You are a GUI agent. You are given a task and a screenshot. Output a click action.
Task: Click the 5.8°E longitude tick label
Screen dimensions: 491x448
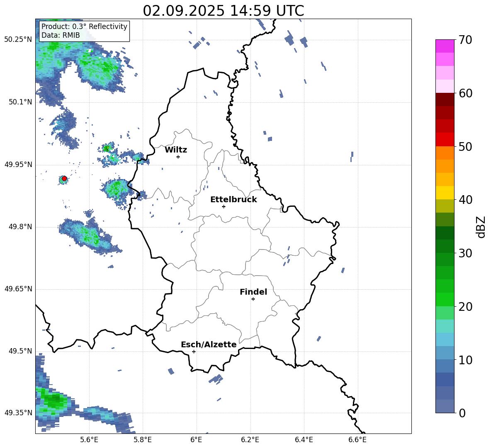tap(143, 440)
